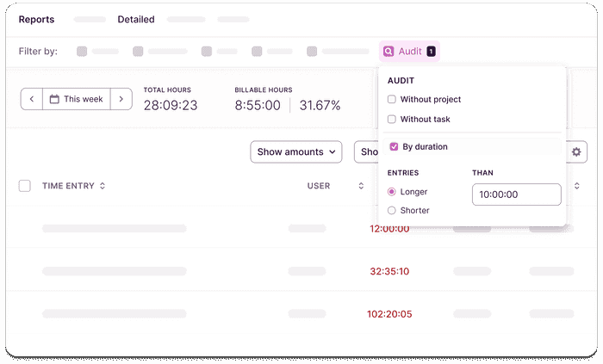
Task: Click the 102:20:05 duration entry
Action: pyautogui.click(x=389, y=314)
